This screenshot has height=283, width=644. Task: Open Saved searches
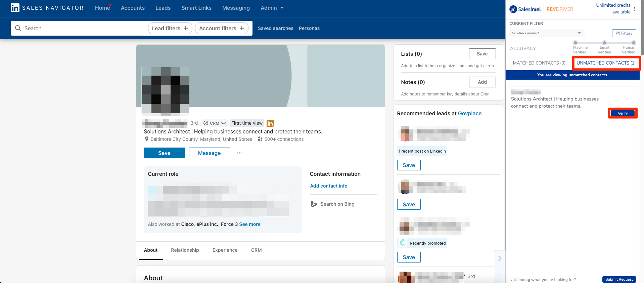pos(276,28)
